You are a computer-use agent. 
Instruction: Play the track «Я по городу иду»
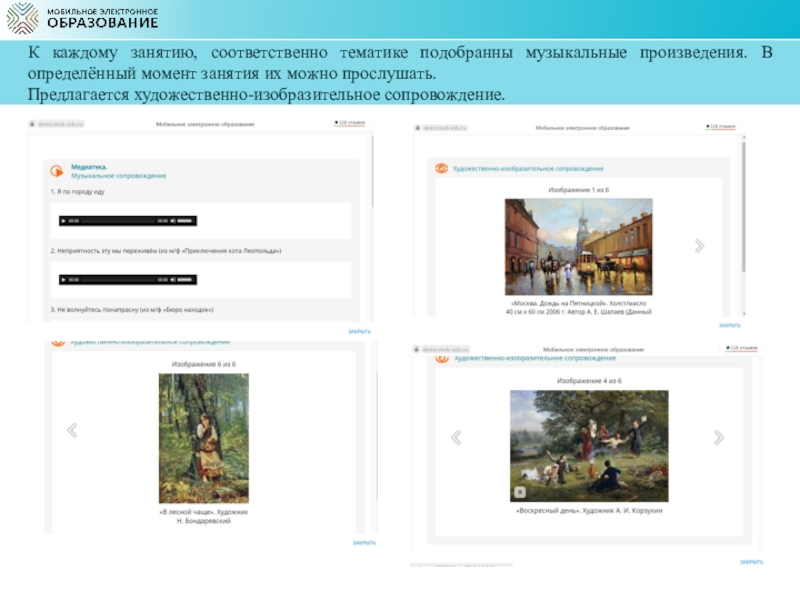tap(63, 221)
